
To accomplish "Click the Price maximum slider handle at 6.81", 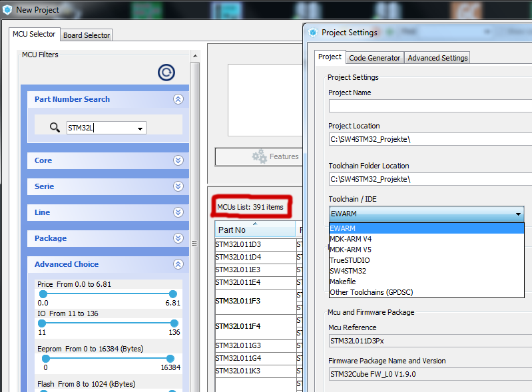I will [x=173, y=294].
